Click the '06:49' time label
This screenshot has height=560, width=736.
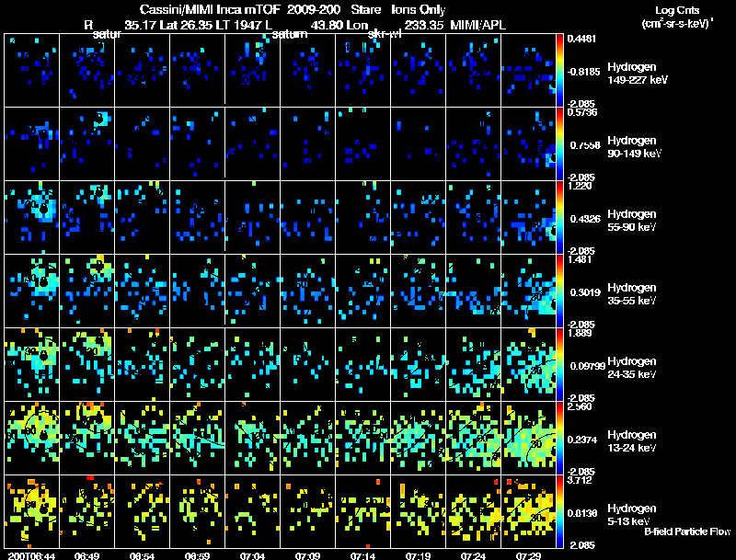point(86,556)
